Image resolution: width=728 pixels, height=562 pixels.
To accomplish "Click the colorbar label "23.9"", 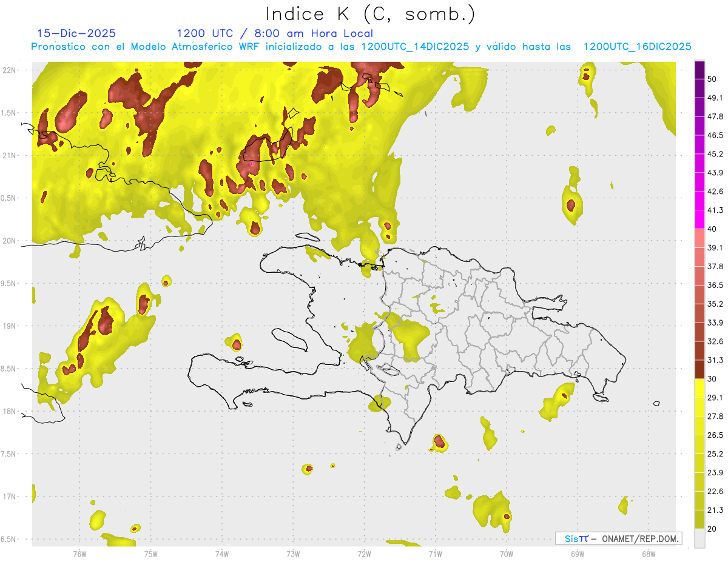I will point(715,473).
